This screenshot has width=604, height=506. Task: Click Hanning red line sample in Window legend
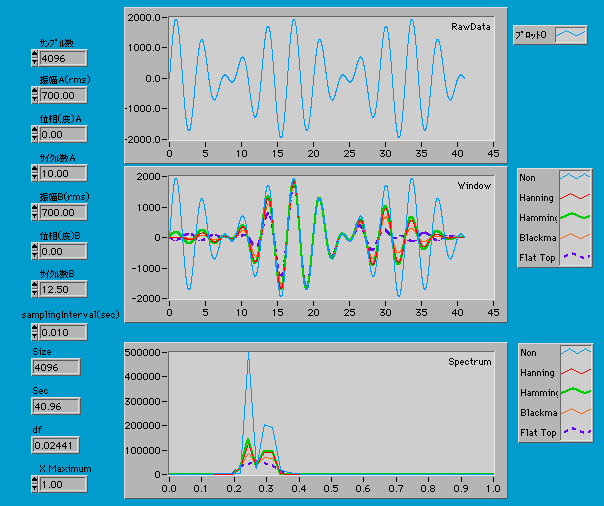click(576, 197)
